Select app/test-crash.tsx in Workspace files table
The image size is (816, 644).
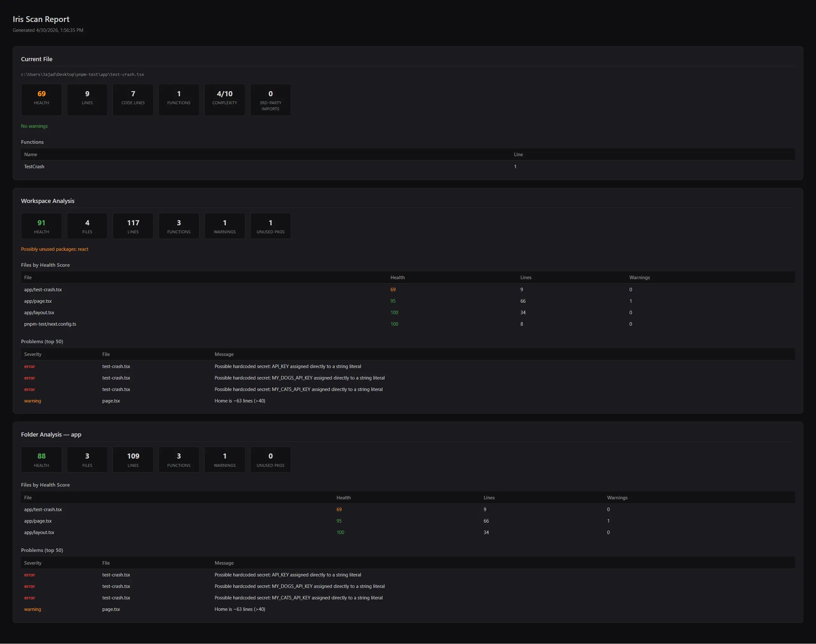[x=43, y=290]
